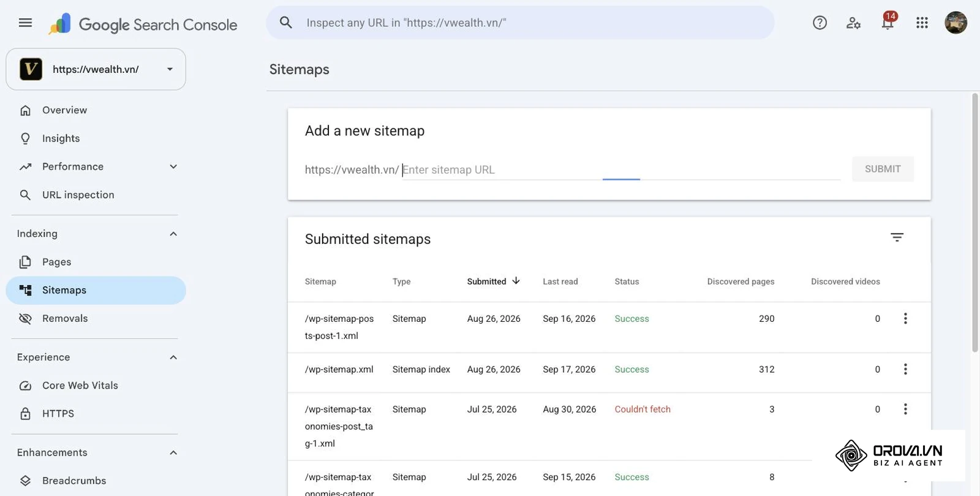Collapse the Experience section
The height and width of the screenshot is (496, 980).
point(173,357)
